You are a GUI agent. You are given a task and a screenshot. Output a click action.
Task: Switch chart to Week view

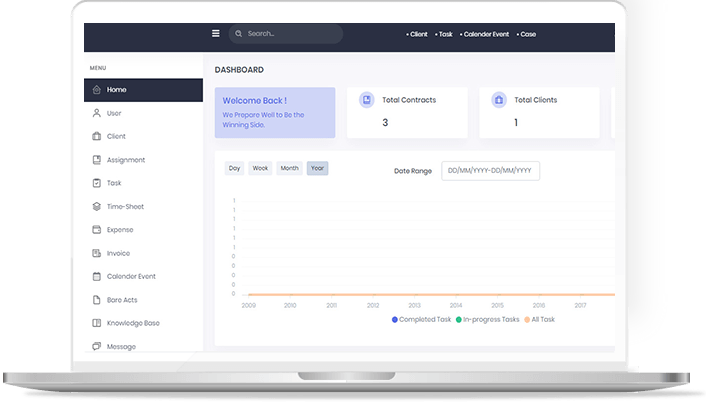(261, 168)
